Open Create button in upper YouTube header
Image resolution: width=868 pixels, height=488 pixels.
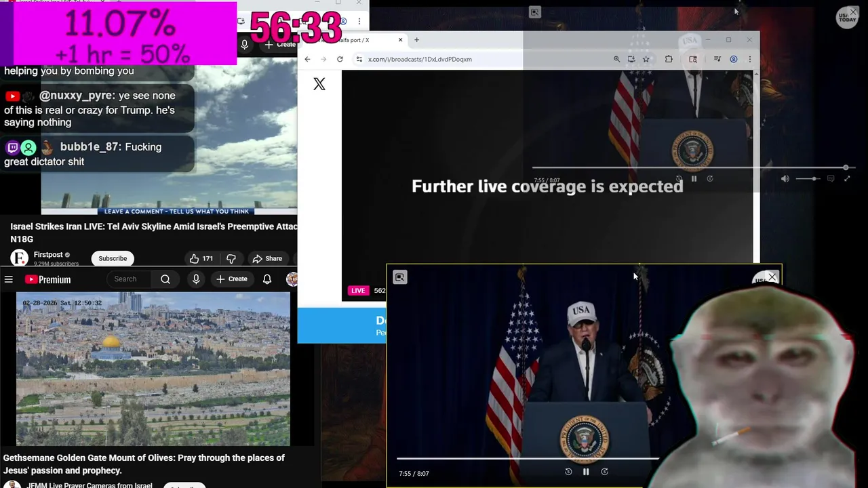coord(280,45)
